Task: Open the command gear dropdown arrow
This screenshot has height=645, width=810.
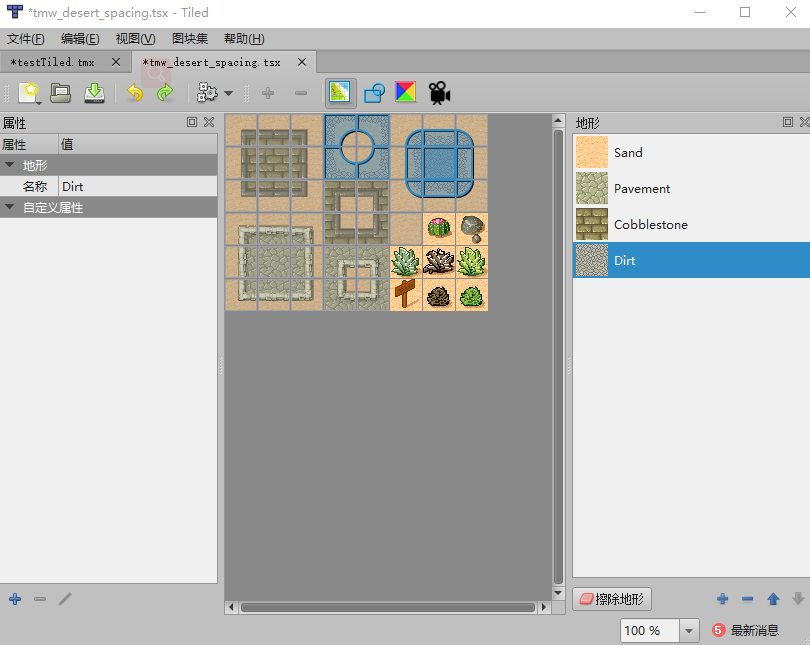Action: (x=228, y=92)
